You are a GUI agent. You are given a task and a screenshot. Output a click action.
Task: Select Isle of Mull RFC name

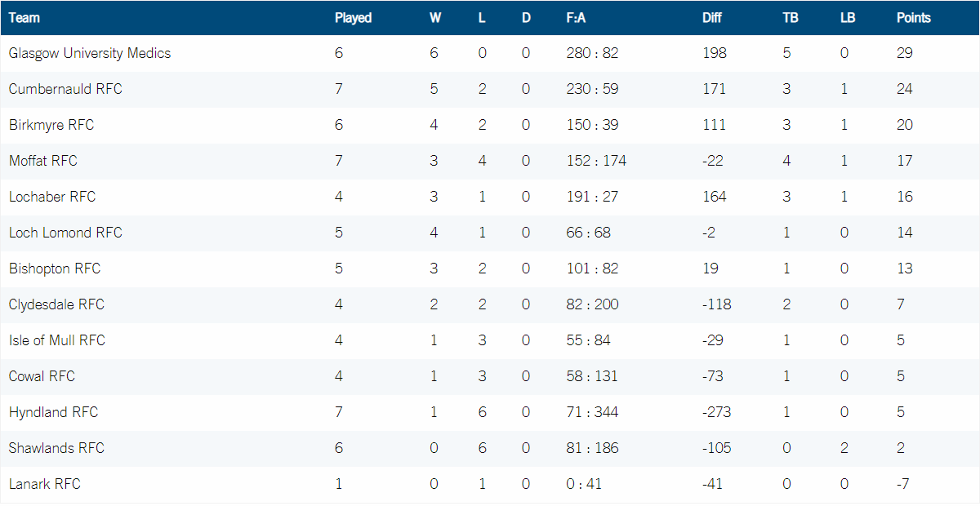pos(57,340)
